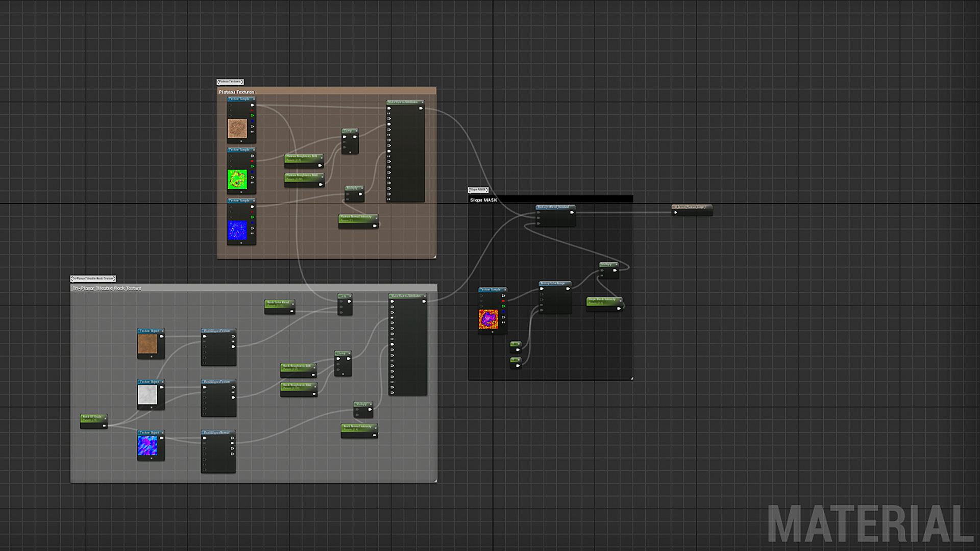Click the white Texture Object preview thumbnail
Viewport: 980px width, 551px height.
[148, 395]
